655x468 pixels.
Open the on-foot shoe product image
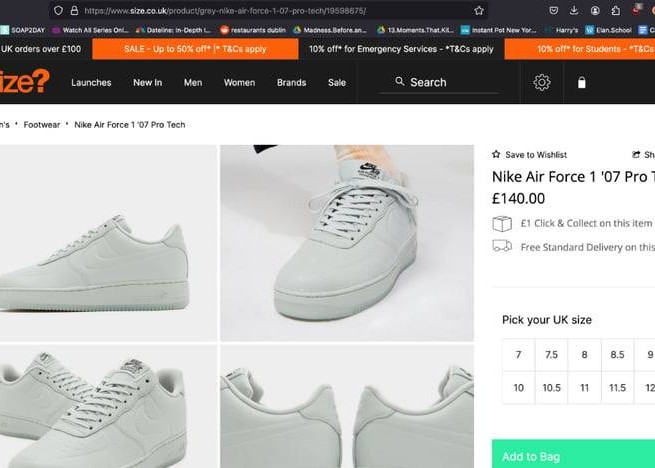tap(347, 243)
